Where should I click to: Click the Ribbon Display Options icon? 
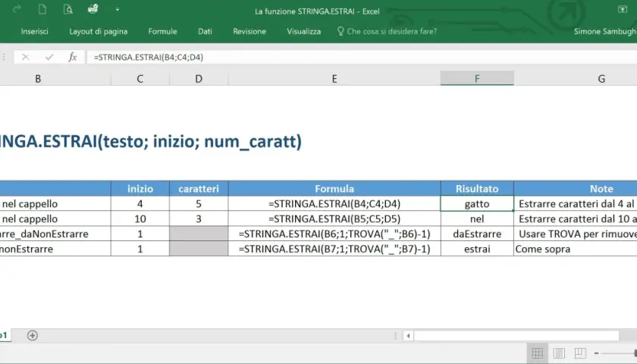click(x=623, y=9)
